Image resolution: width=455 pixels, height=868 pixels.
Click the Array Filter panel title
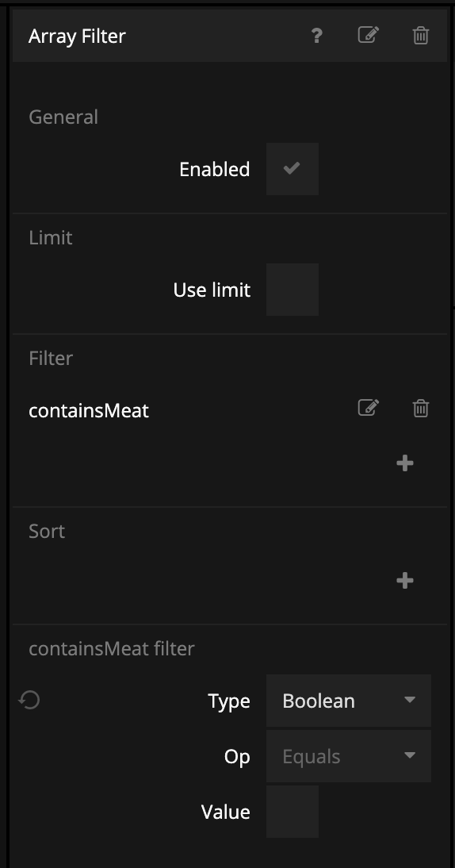[77, 36]
